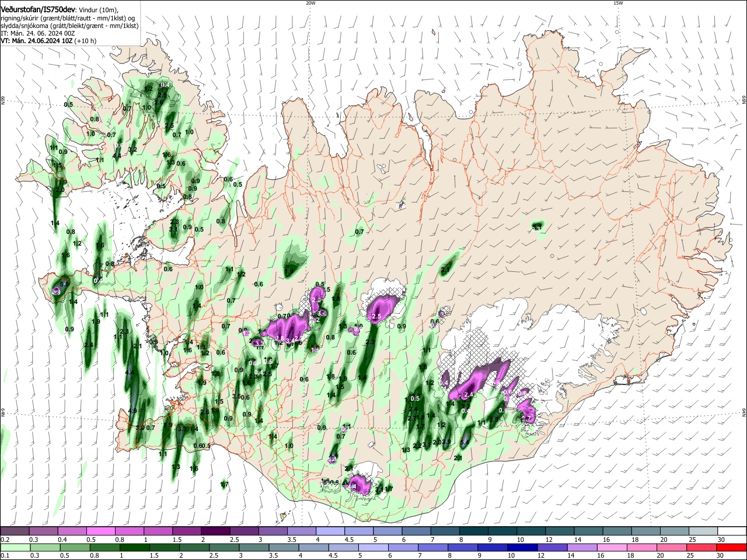This screenshot has height=560, width=747.
Task: Click the 3.6 rainfall value on the map
Action: (x=237, y=397)
